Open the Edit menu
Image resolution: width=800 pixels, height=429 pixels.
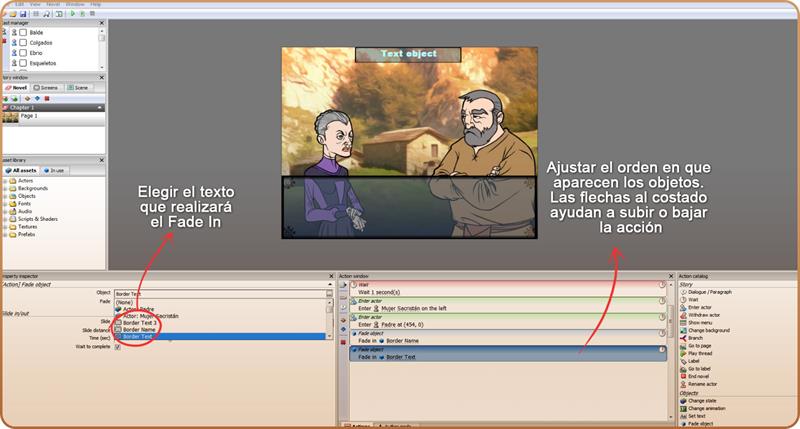pyautogui.click(x=19, y=5)
